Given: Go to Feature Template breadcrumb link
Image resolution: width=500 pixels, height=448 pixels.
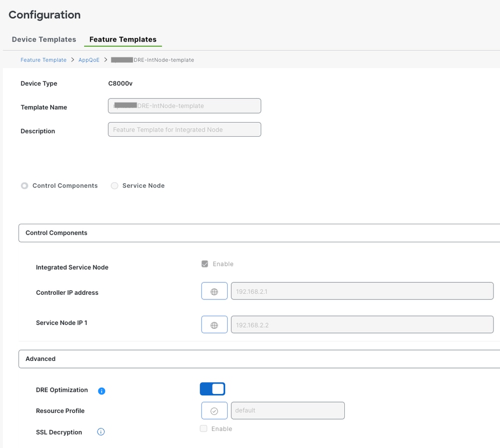Looking at the screenshot, I should [x=44, y=60].
